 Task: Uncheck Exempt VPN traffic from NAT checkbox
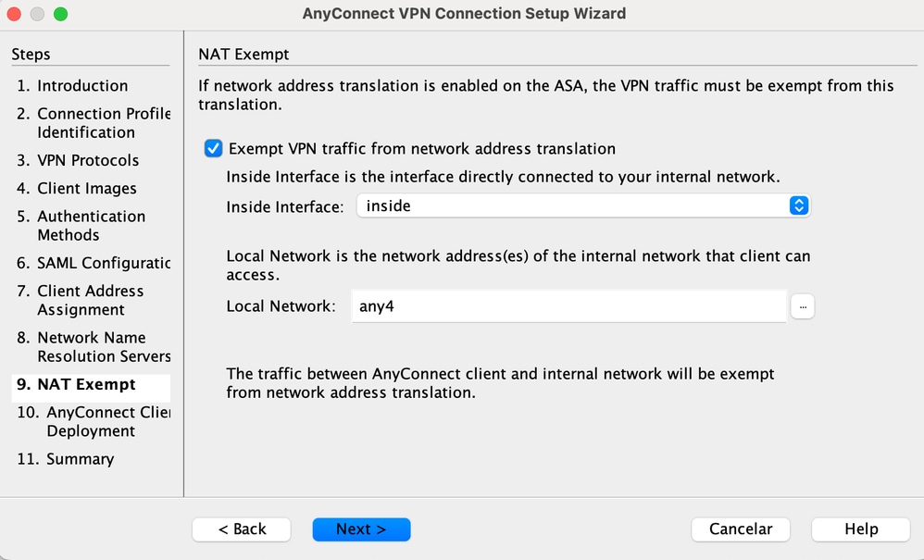(x=214, y=148)
